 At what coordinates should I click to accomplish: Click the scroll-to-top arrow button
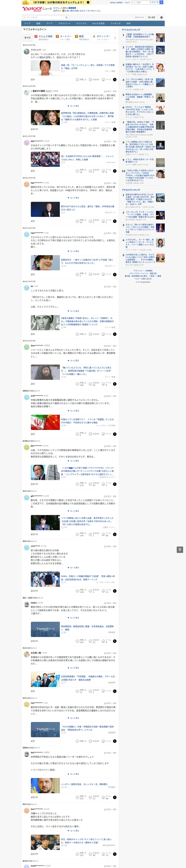pos(180,550)
